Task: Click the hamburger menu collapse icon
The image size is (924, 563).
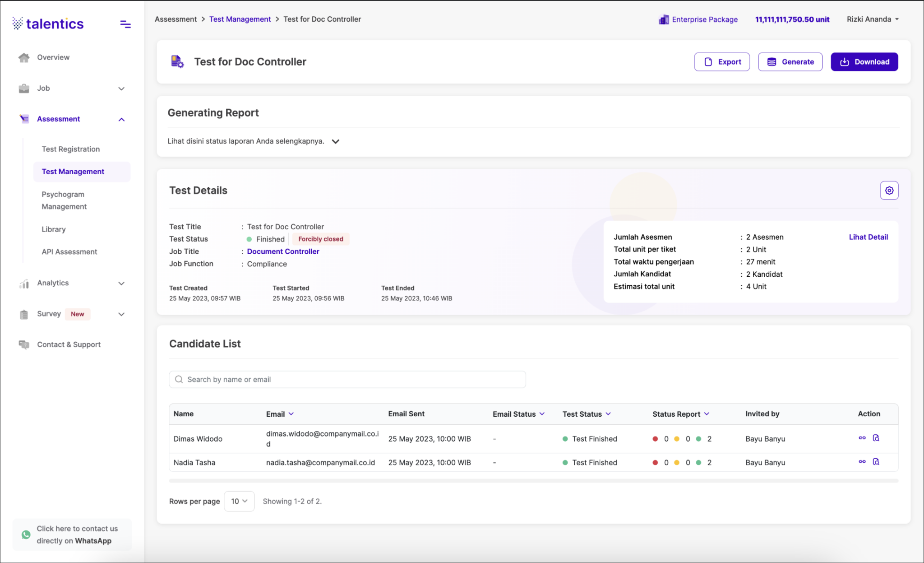Action: 125,24
